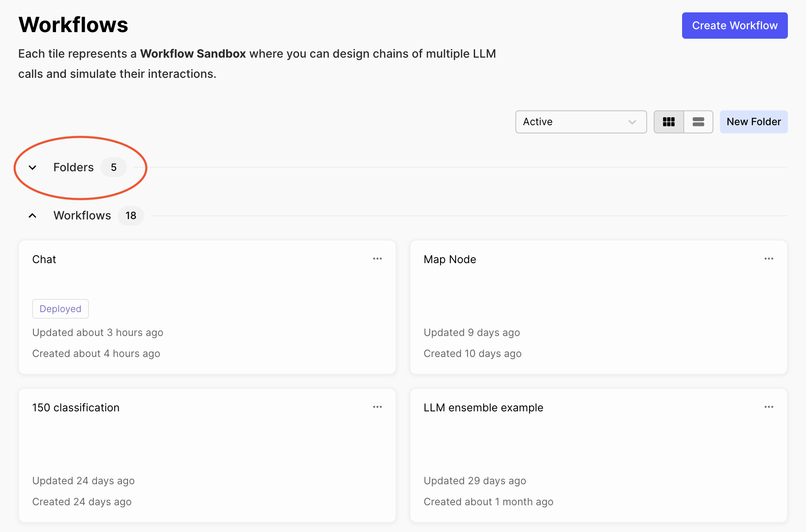Open Chat workflow options menu

[378, 259]
